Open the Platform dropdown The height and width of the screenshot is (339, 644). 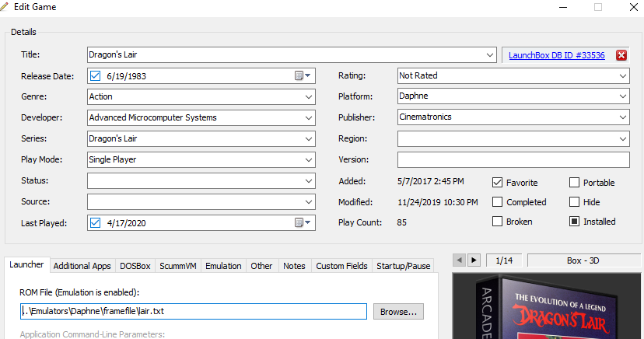[623, 96]
